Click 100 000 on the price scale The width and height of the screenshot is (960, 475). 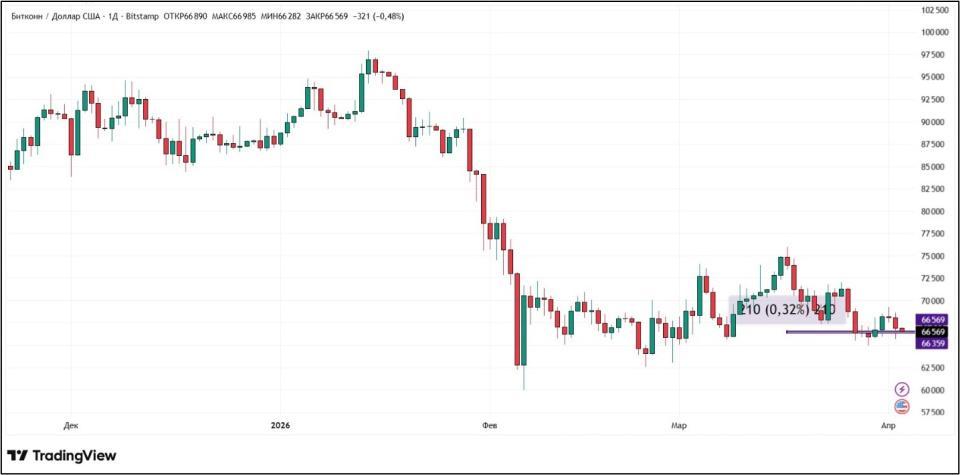(x=934, y=32)
